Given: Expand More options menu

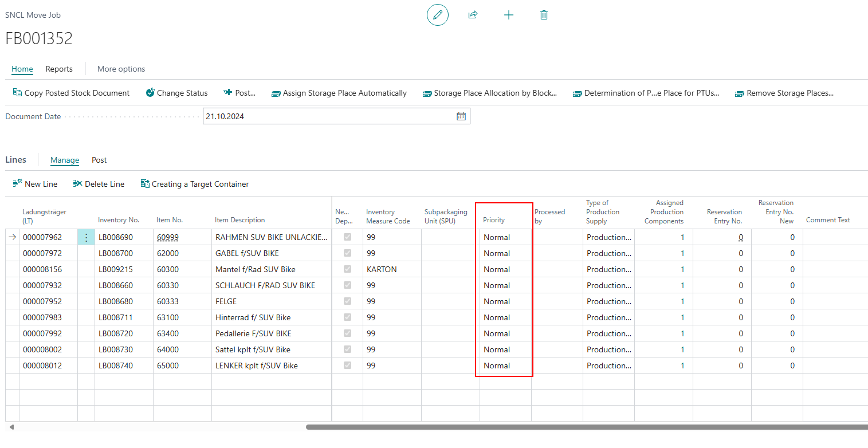Looking at the screenshot, I should pyautogui.click(x=121, y=69).
